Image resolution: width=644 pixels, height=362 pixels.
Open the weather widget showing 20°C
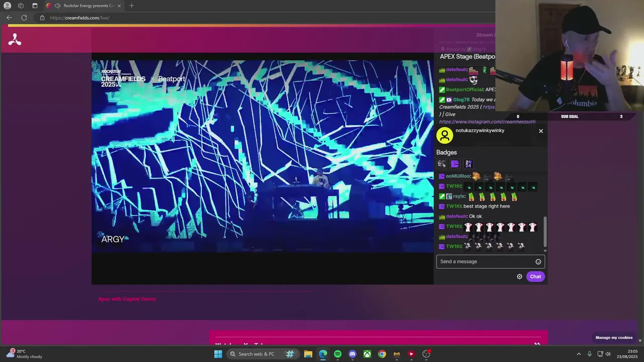point(24,354)
